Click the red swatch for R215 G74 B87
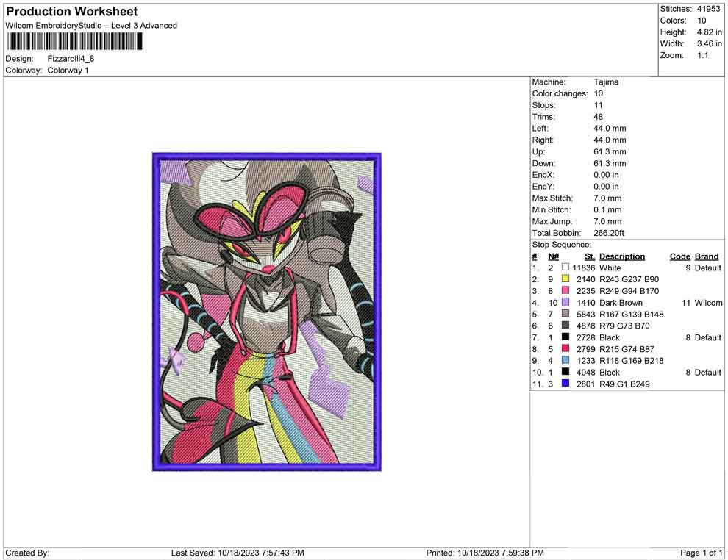 (x=565, y=348)
